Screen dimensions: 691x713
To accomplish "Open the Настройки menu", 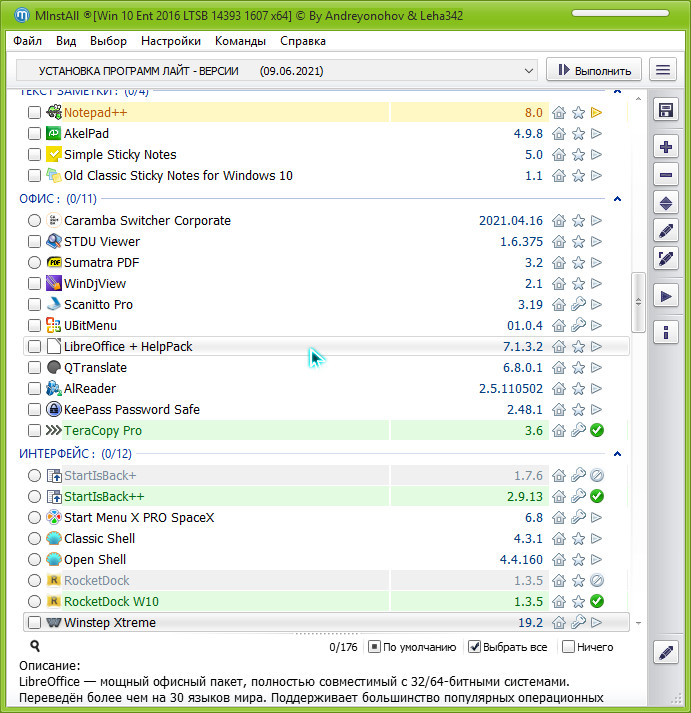I will click(171, 41).
